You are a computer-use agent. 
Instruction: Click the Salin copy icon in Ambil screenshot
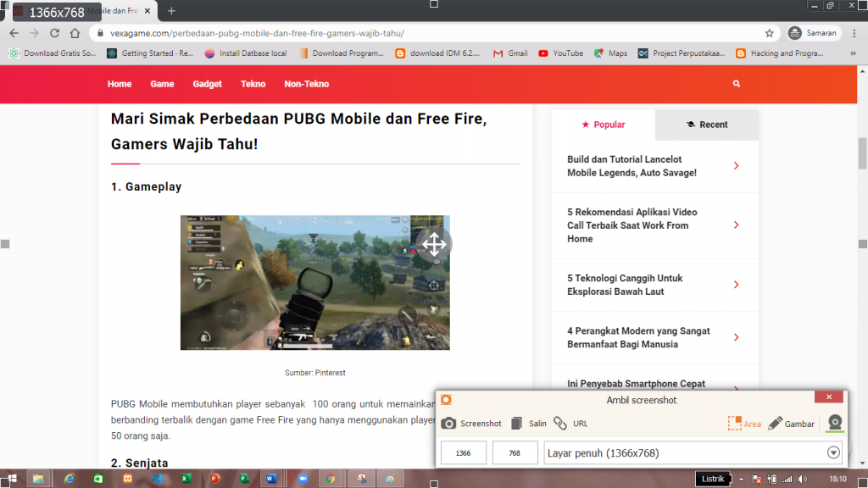point(517,424)
